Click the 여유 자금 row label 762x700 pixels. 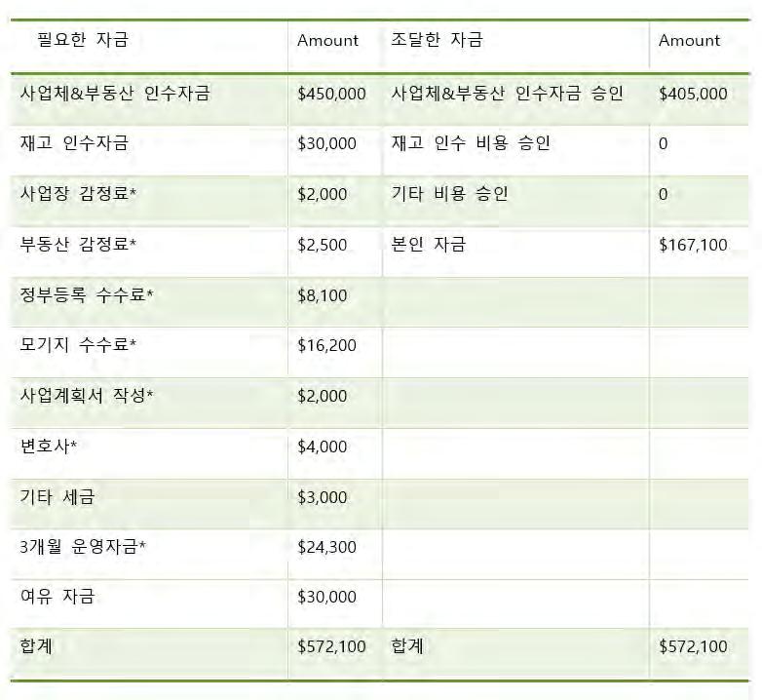[57, 597]
